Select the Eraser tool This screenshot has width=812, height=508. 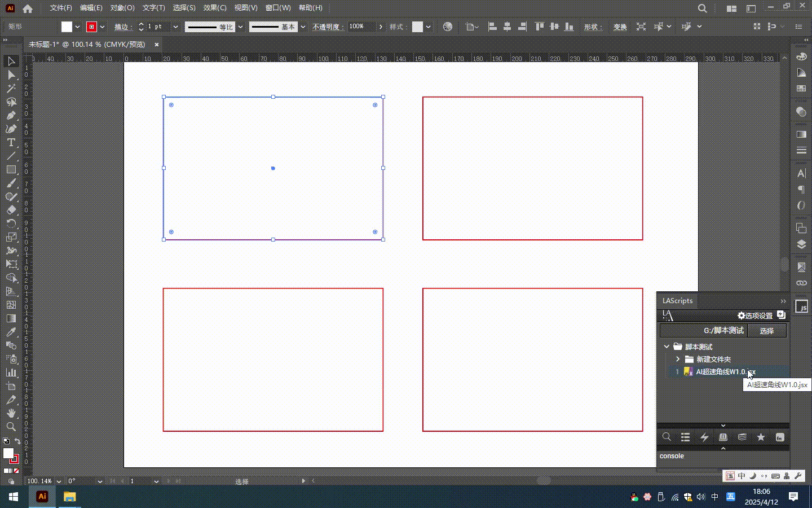pyautogui.click(x=11, y=210)
